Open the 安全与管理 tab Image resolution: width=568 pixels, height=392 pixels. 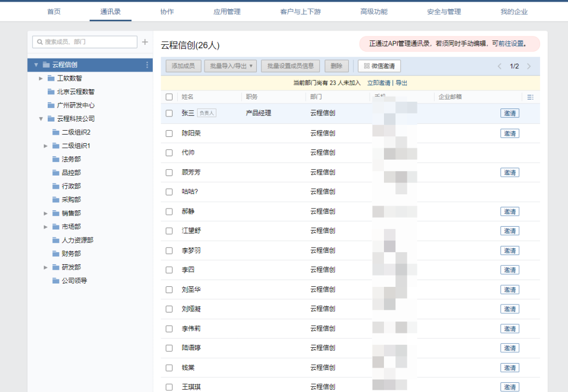coord(444,11)
